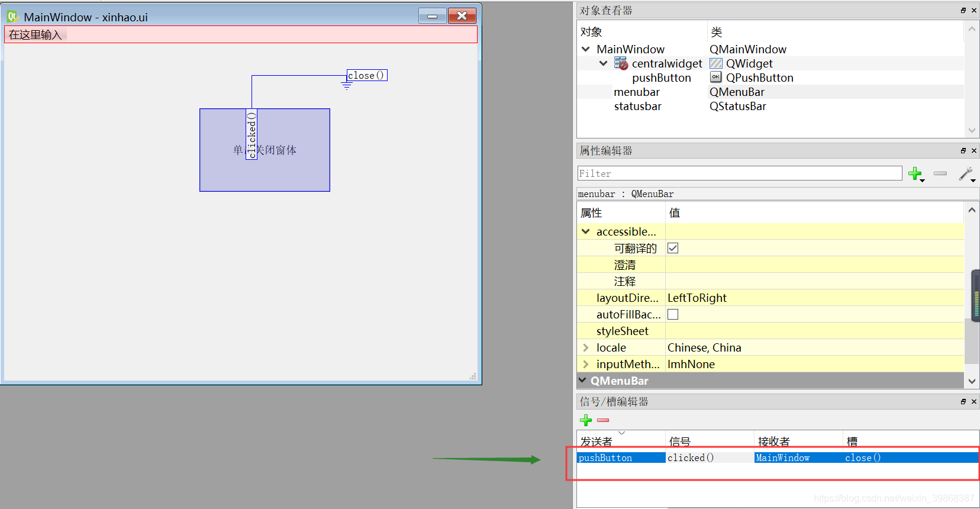Screen dimensions: 980x509
Task: Click scroll-down arrow of Object Inspector
Action: [972, 130]
